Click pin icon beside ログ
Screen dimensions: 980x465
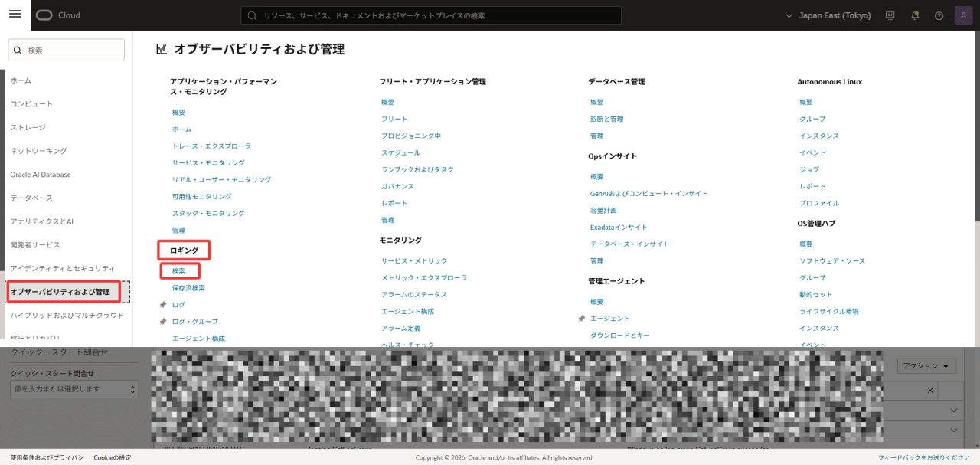click(162, 305)
